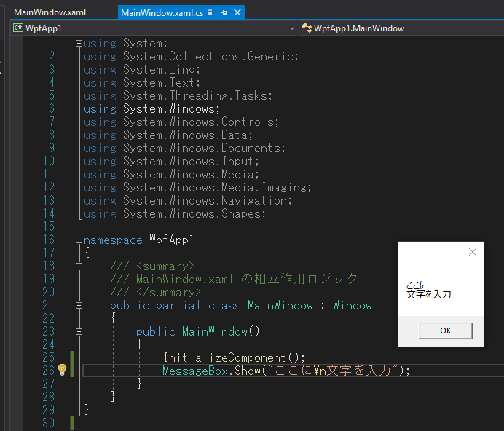The height and width of the screenshot is (431, 504).
Task: Click the pin icon on MainWindow.xaml.cs tab
Action: coord(224,12)
